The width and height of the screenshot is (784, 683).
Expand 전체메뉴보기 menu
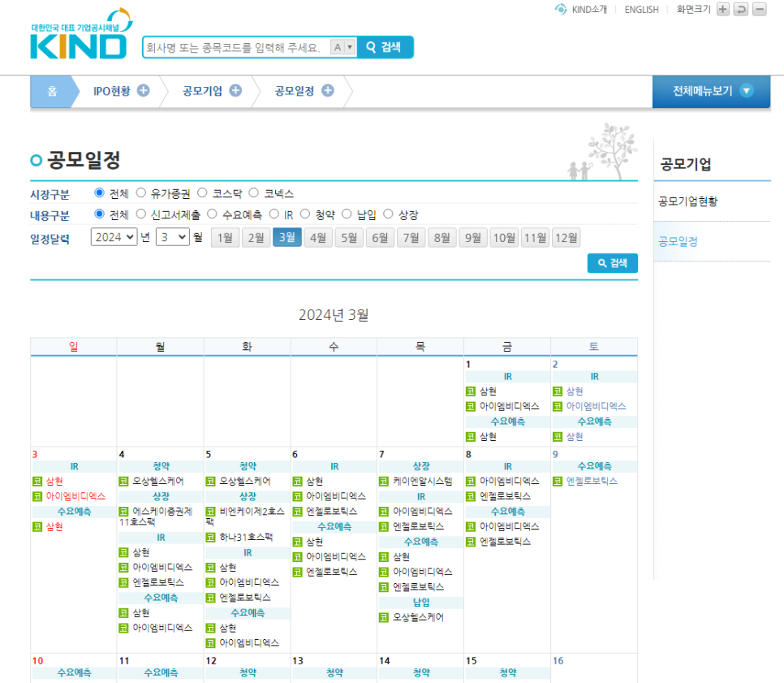point(711,91)
